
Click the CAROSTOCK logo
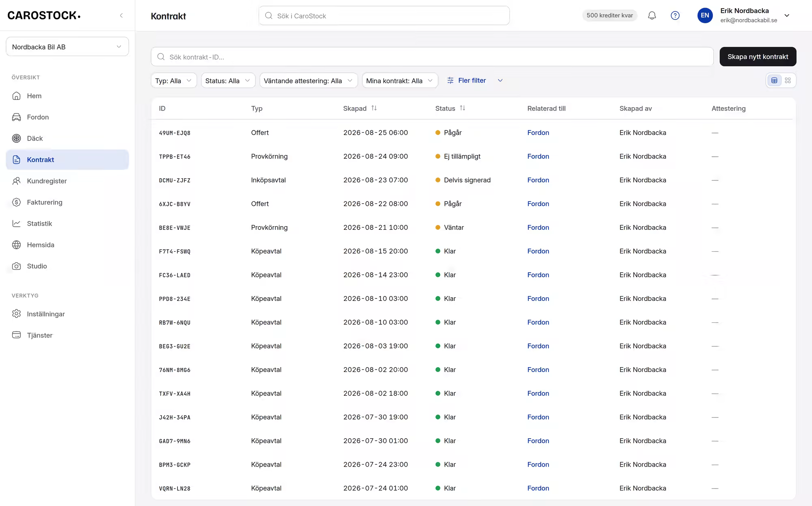tap(44, 15)
